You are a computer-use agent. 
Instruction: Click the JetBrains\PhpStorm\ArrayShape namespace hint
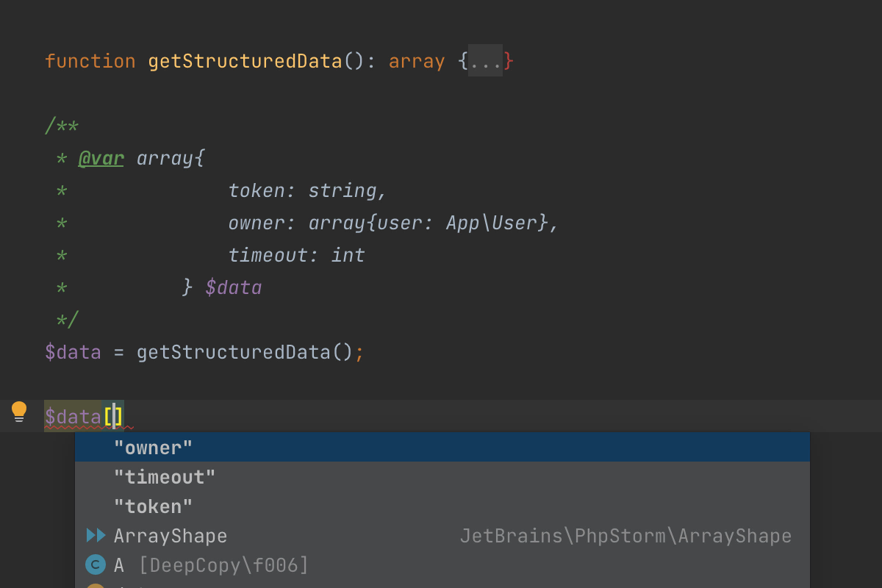(x=625, y=536)
